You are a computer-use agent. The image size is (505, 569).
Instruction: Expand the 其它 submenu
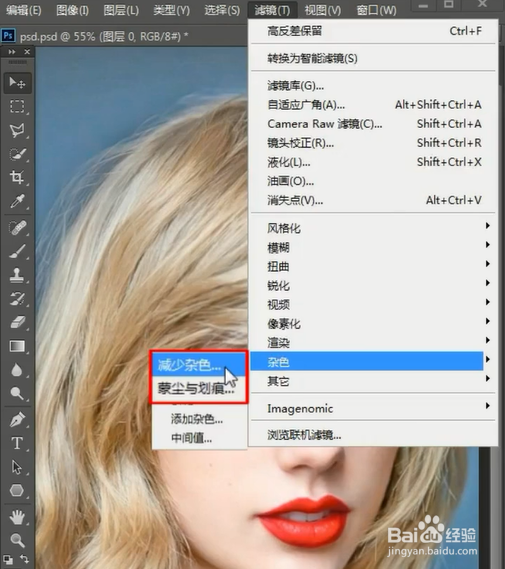coord(374,381)
